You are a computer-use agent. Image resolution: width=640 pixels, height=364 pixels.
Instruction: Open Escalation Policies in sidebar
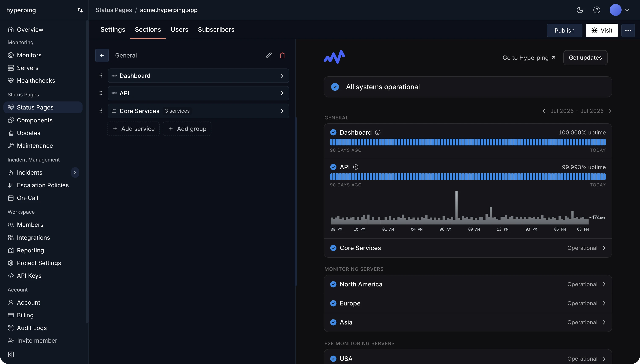tap(43, 185)
